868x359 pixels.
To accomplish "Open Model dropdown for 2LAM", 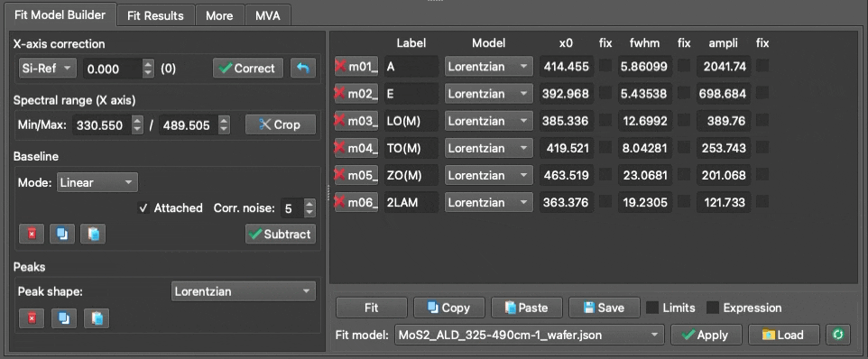I will coord(489,202).
